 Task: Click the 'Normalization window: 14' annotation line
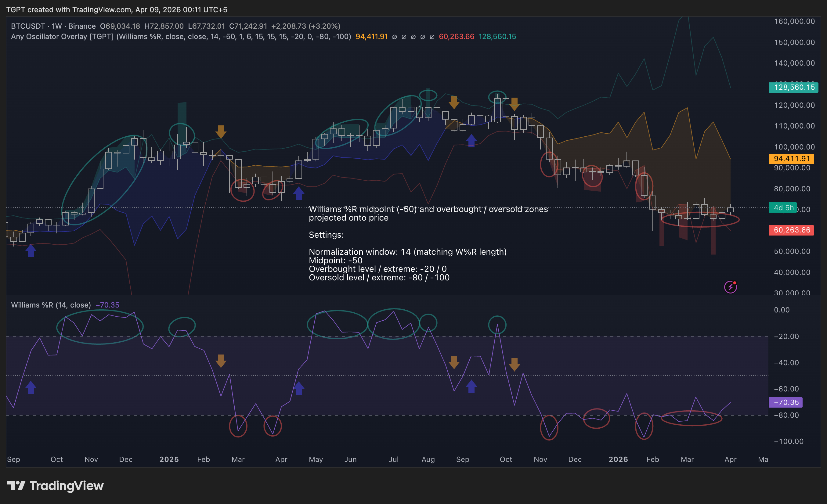point(407,252)
